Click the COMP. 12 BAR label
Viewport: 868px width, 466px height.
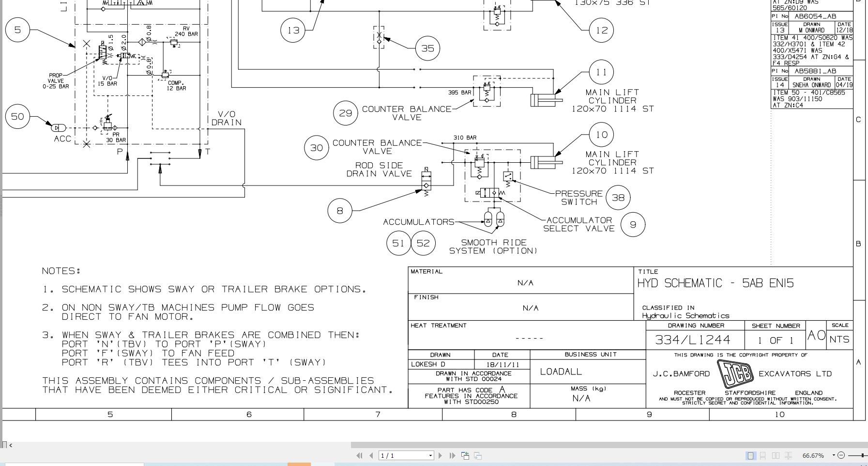[176, 85]
